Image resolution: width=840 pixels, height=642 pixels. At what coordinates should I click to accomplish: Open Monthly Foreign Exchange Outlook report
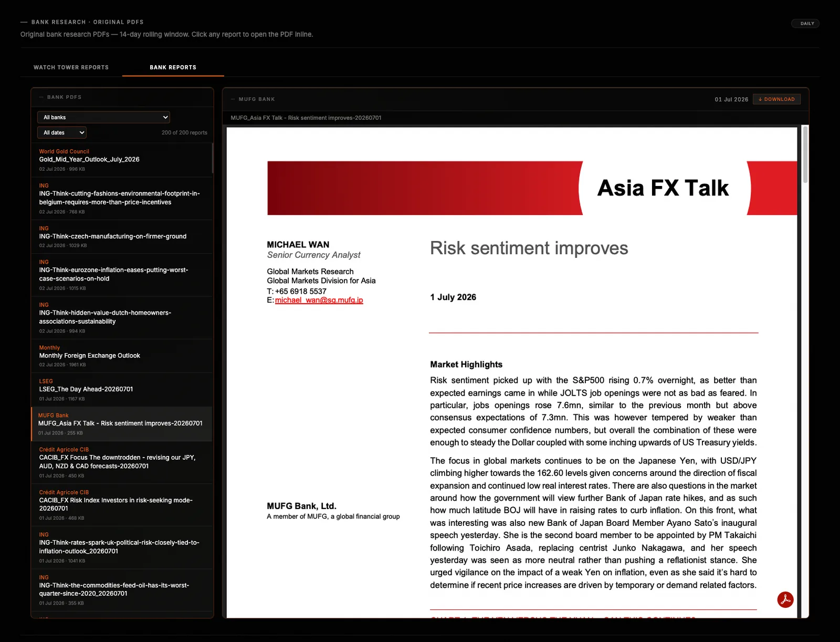pos(122,356)
